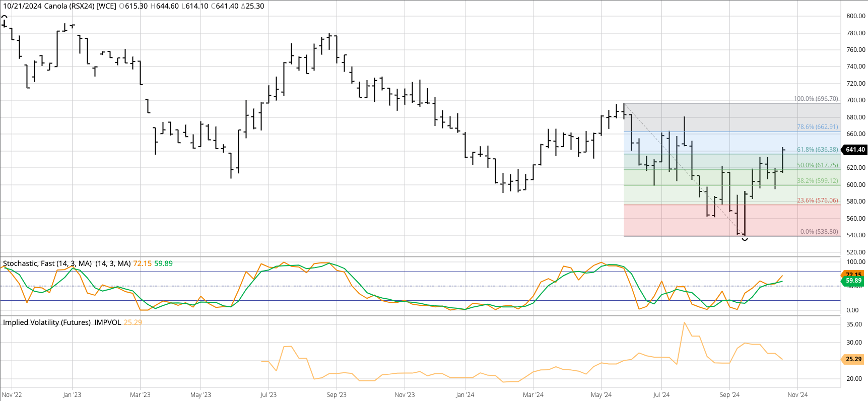Click the low-point arc marker under September 2024 bar
Image resolution: width=868 pixels, height=401 pixels.
coord(745,239)
